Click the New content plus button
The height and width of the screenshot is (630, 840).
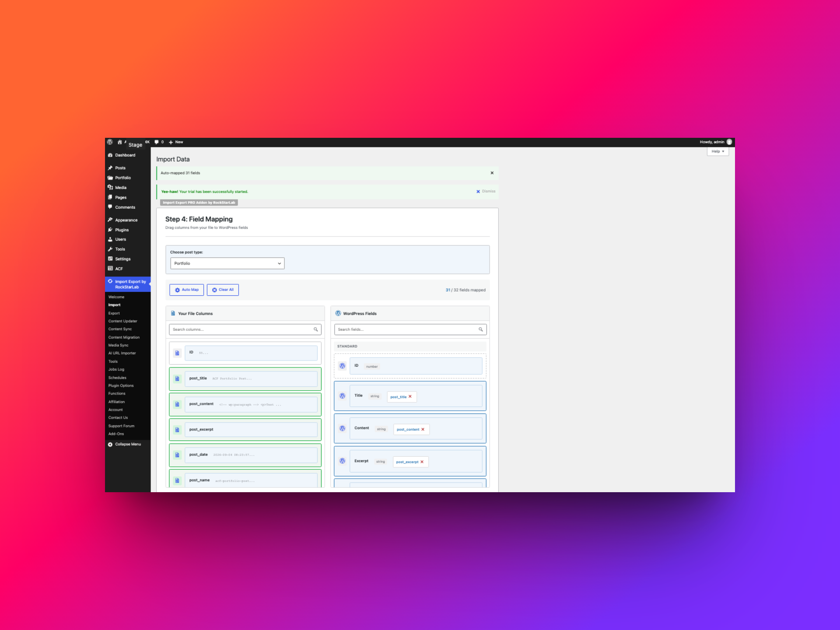coord(176,142)
